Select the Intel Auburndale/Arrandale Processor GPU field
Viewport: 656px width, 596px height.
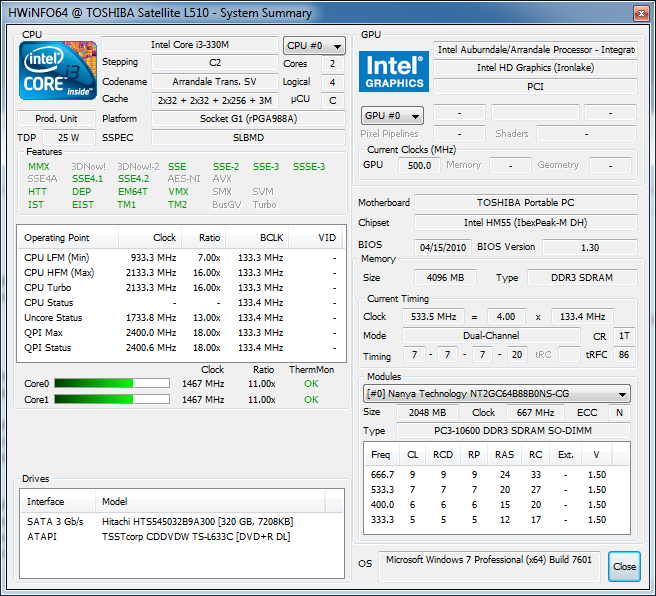536,49
